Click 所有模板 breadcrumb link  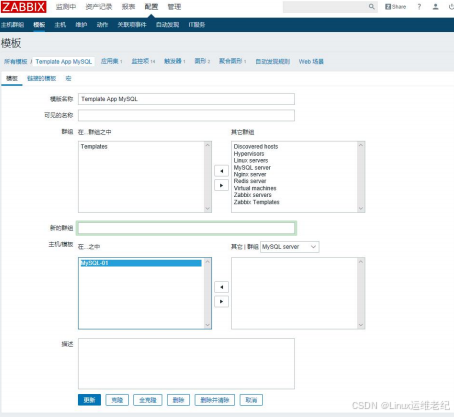click(x=15, y=62)
